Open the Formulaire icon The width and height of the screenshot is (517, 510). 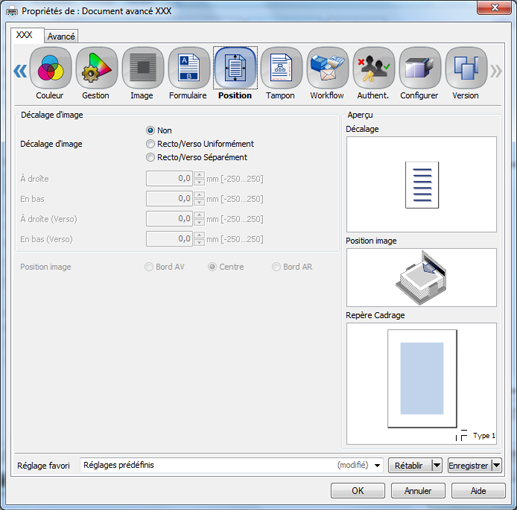(189, 68)
